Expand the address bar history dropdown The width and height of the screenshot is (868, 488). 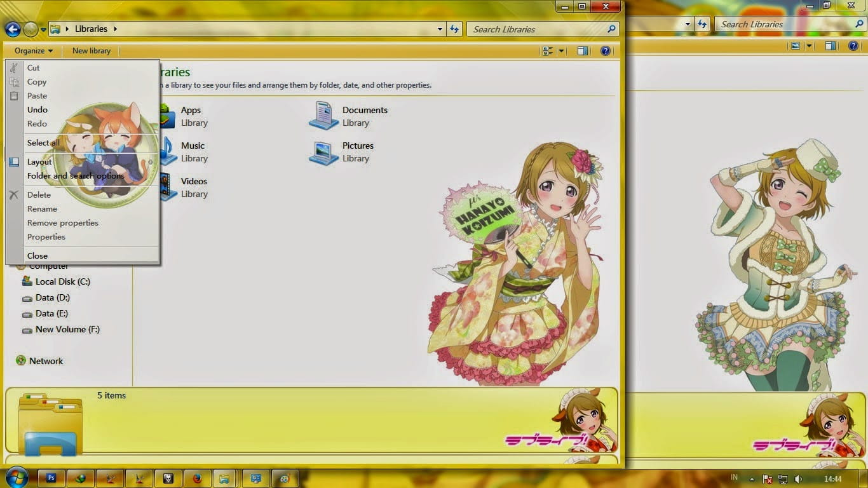[440, 29]
